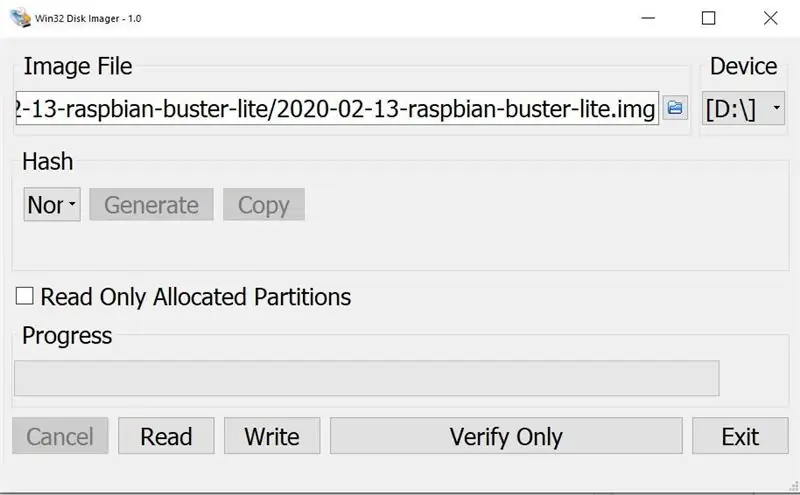Viewport: 800px width, 495px height.
Task: Select the Verify Only button
Action: pos(506,436)
